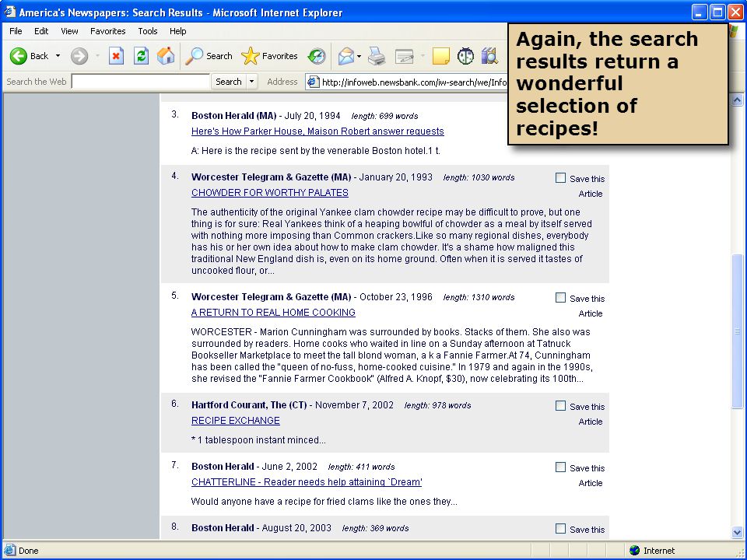Check Save this Article for CHATTERLINE result

pos(561,467)
